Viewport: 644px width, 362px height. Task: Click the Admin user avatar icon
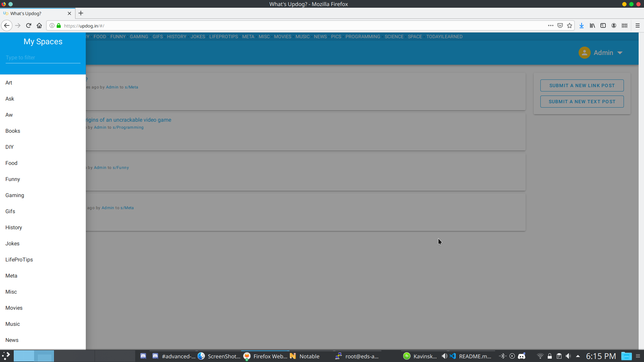(x=584, y=53)
